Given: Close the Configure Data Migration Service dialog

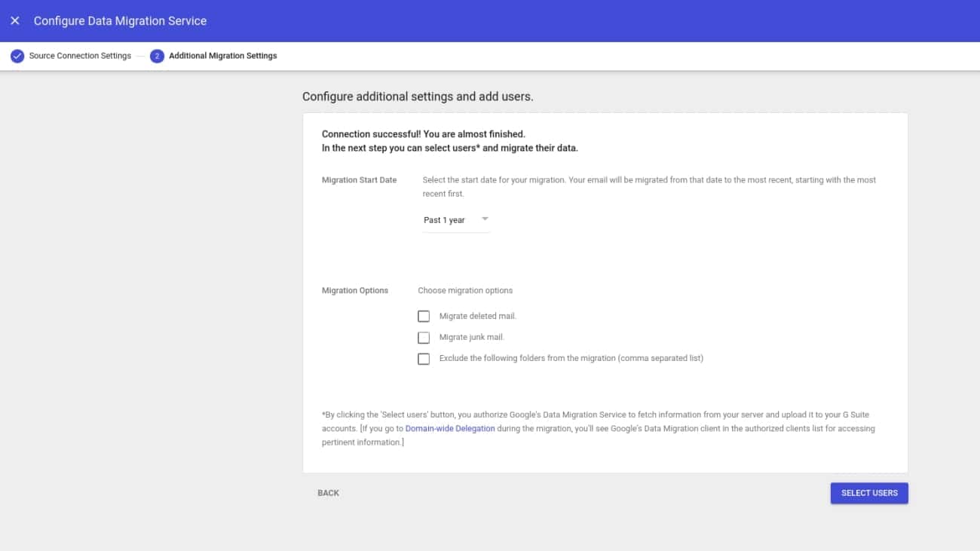Looking at the screenshot, I should [x=15, y=20].
